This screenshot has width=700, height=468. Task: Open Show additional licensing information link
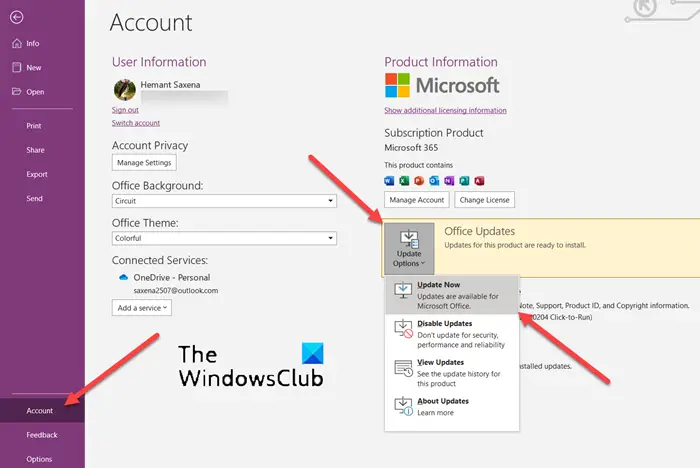tap(445, 110)
